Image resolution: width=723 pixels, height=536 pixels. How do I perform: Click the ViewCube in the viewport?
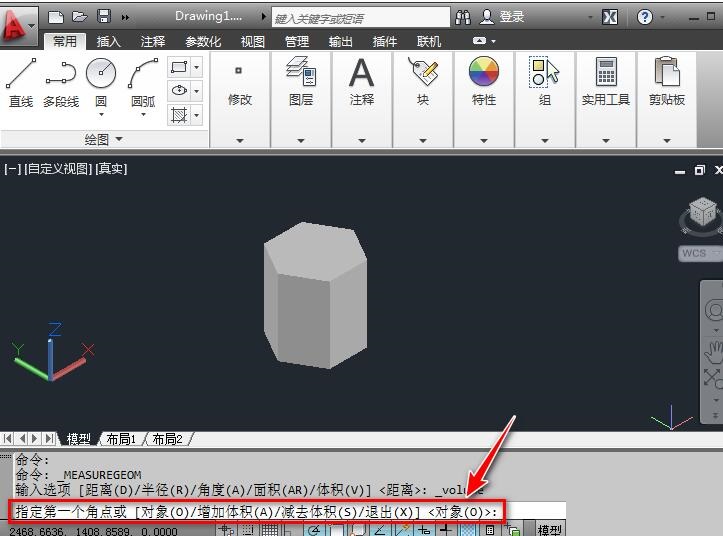tap(702, 213)
